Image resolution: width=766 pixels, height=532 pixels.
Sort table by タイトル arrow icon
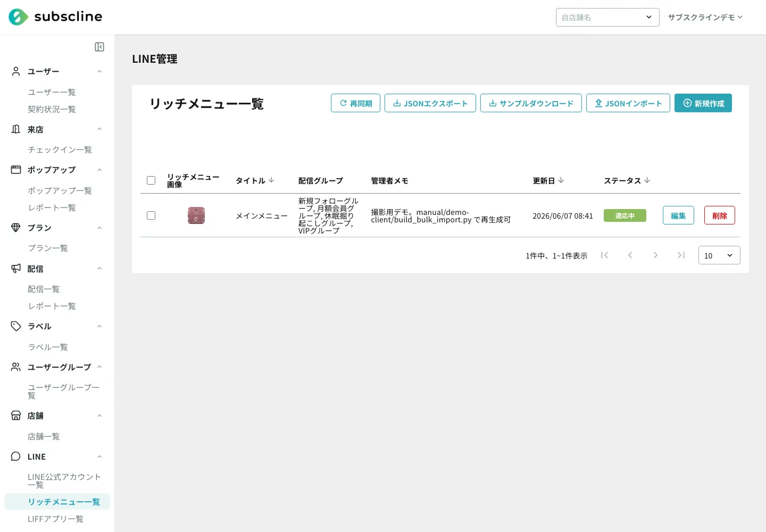tap(271, 180)
